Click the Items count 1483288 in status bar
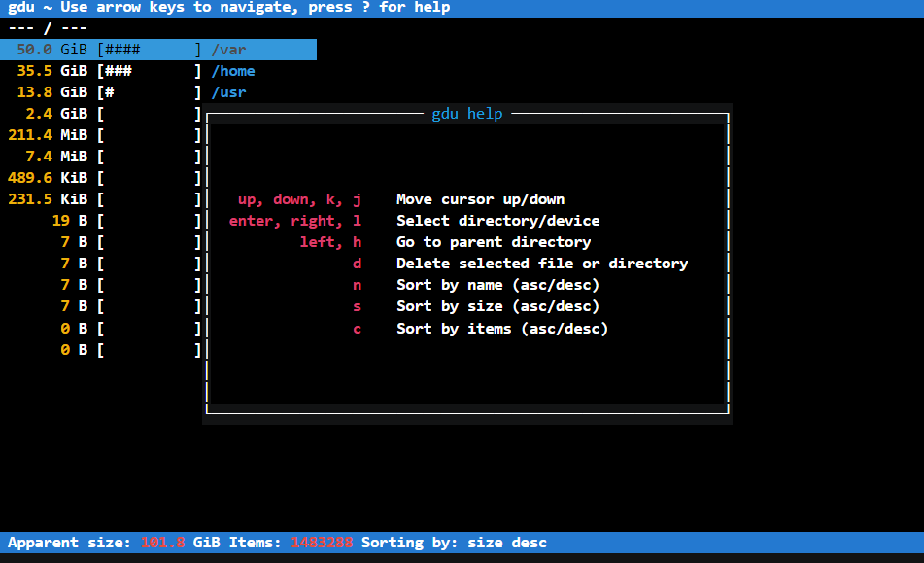Image resolution: width=924 pixels, height=563 pixels. coord(322,543)
